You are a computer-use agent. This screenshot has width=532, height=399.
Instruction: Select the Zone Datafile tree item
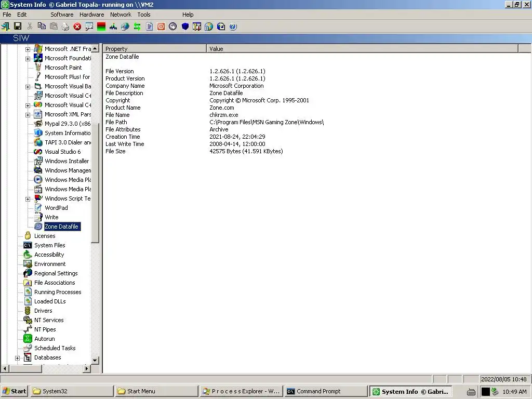click(61, 227)
